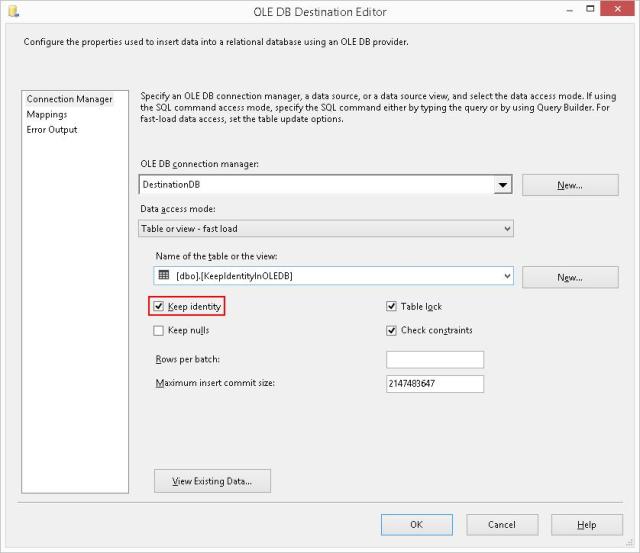Open the Error Output page

[52, 129]
